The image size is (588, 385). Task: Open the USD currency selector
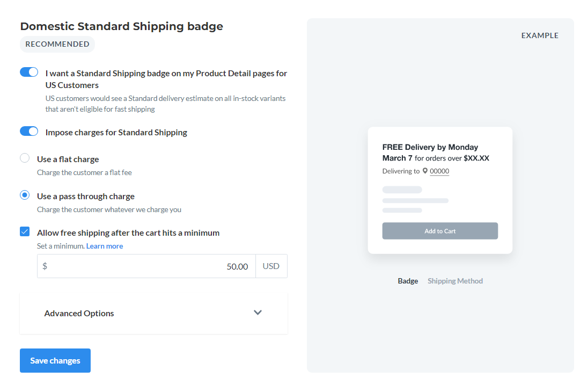(271, 266)
